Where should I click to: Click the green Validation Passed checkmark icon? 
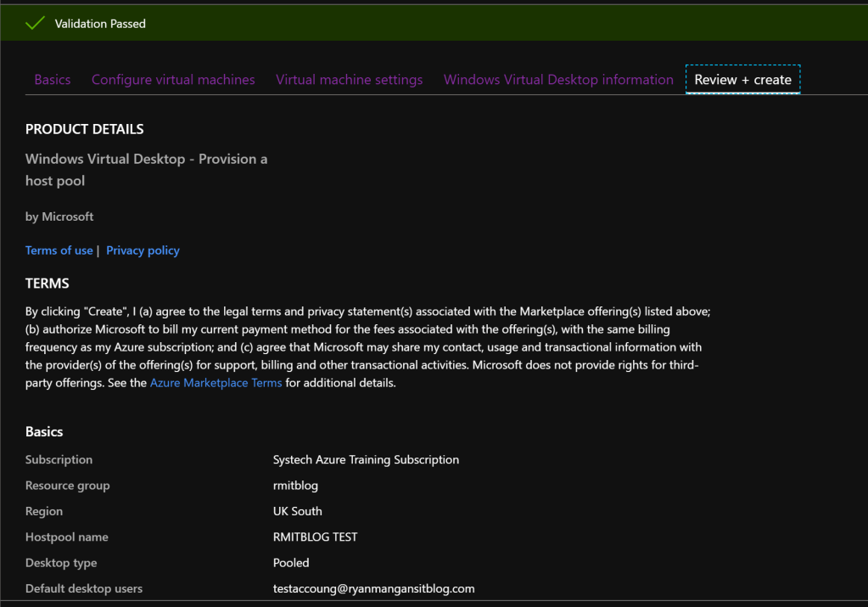pos(35,23)
